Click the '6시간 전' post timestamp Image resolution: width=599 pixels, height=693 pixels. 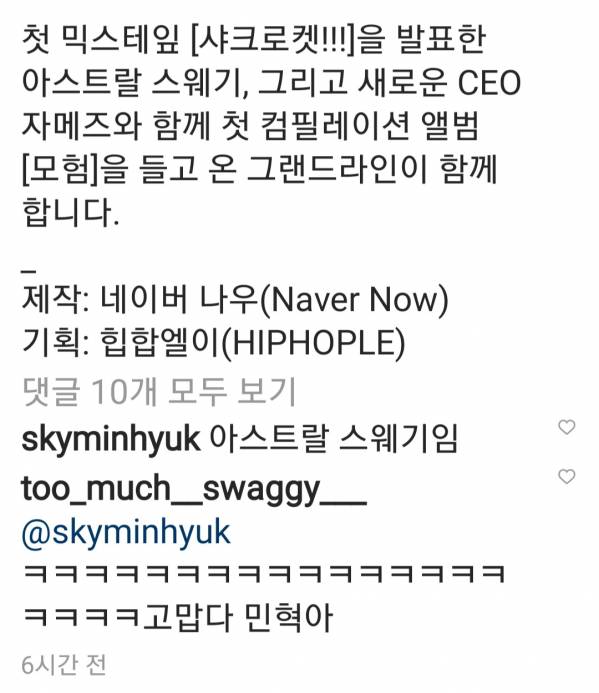click(x=64, y=665)
